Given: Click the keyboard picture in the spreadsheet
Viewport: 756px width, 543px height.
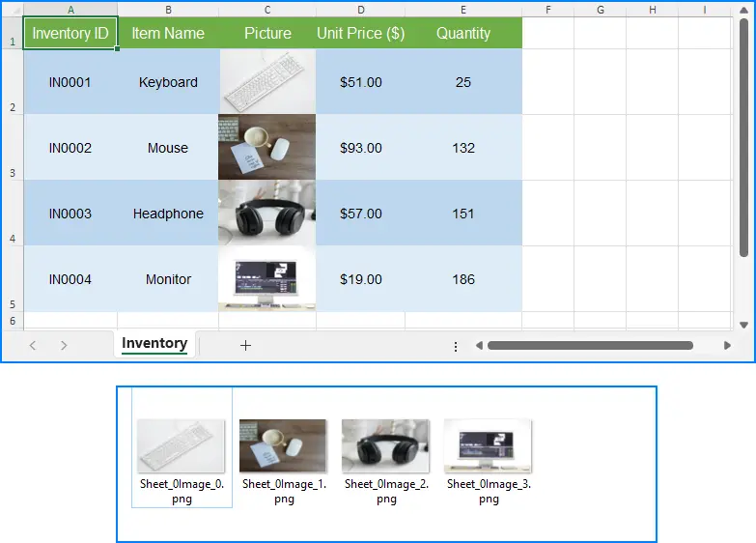Looking at the screenshot, I should point(267,81).
